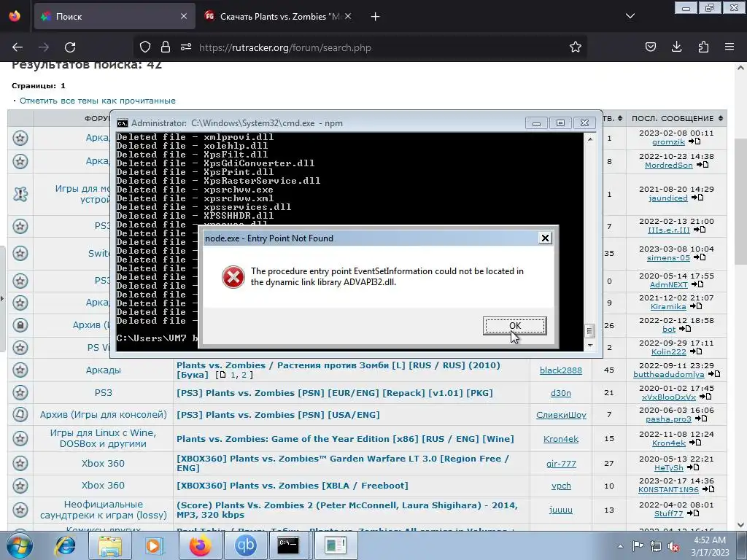This screenshot has width=747, height=560.
Task: Open the Аркады forum in black2888 row
Action: [104, 370]
